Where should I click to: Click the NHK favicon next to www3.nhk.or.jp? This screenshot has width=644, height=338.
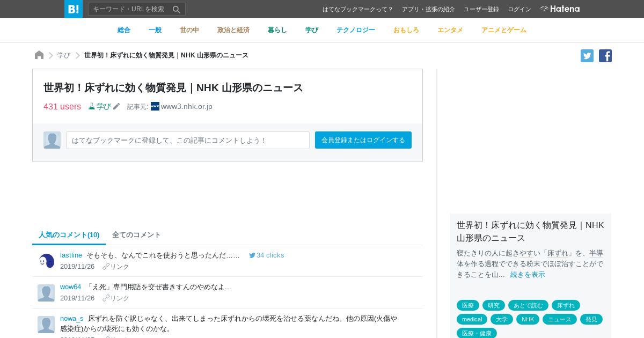tap(155, 106)
